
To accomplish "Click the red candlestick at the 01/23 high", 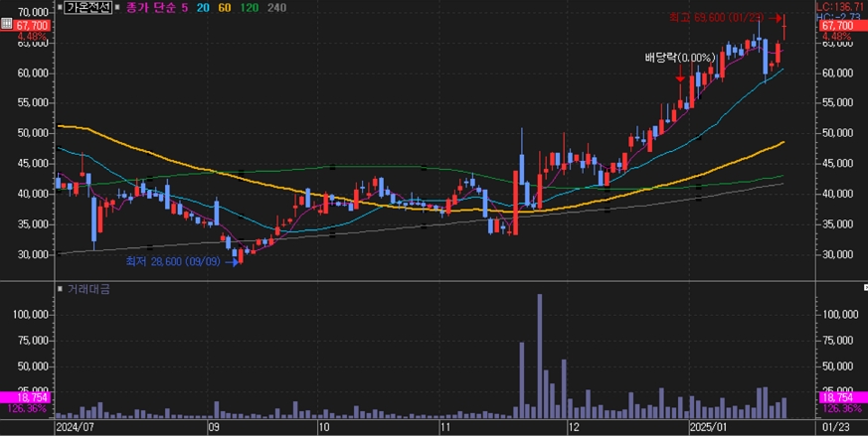I will pyautogui.click(x=783, y=27).
